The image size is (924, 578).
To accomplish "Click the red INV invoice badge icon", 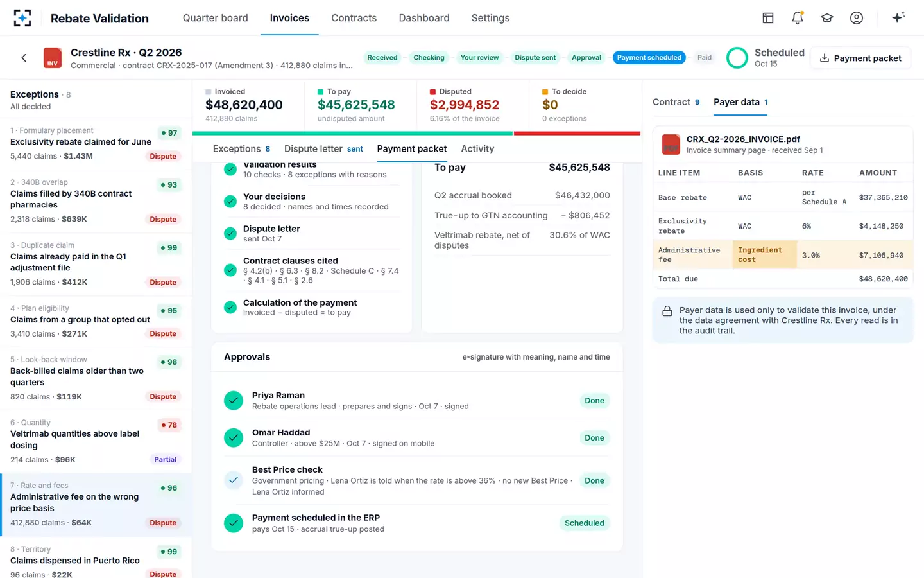I will pyautogui.click(x=53, y=58).
